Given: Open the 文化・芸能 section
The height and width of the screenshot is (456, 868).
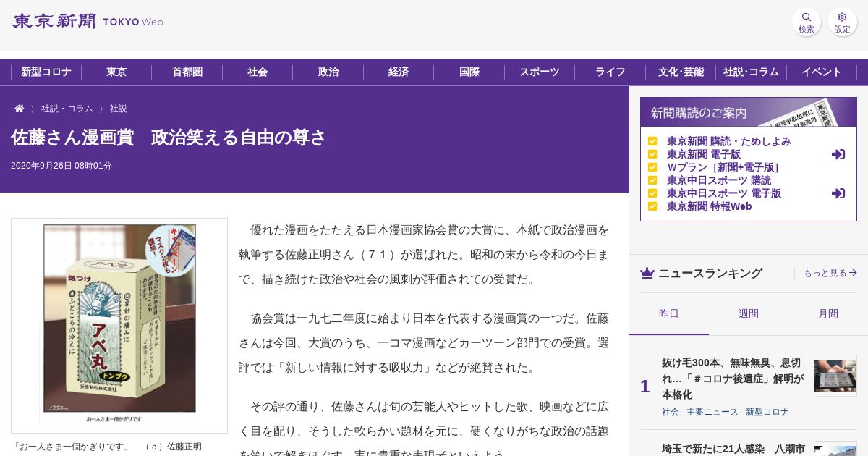Looking at the screenshot, I should (681, 72).
